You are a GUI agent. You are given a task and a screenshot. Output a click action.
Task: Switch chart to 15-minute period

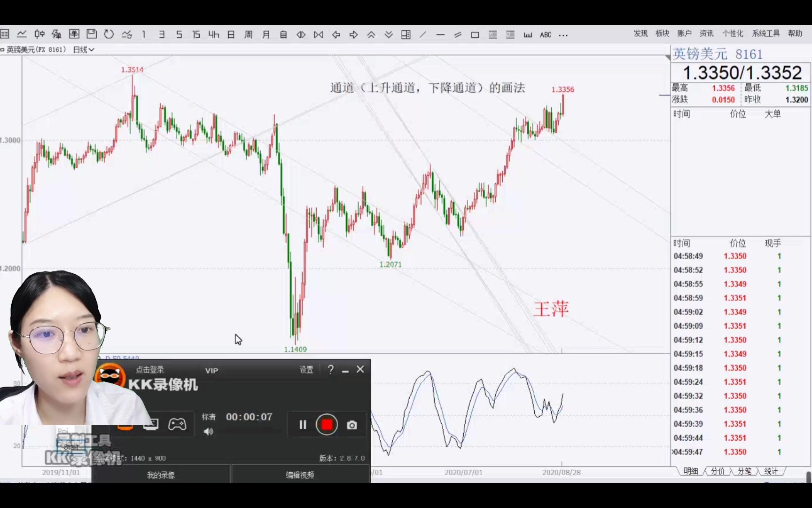click(196, 34)
